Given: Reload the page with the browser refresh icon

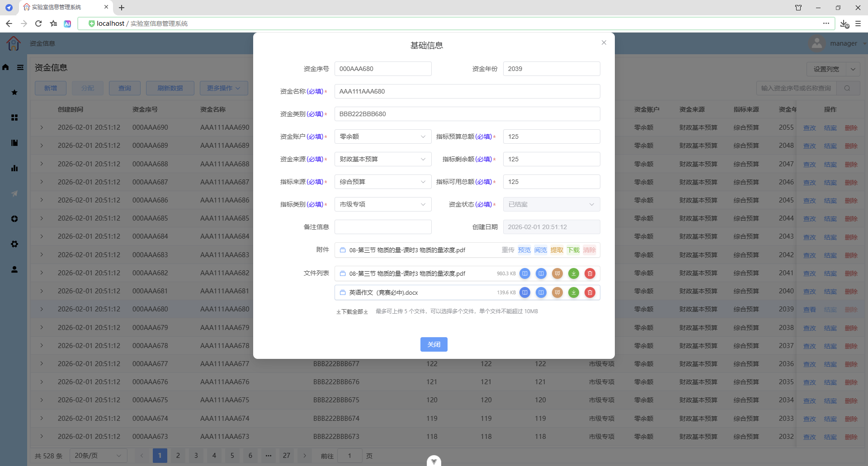Looking at the screenshot, I should tap(38, 24).
